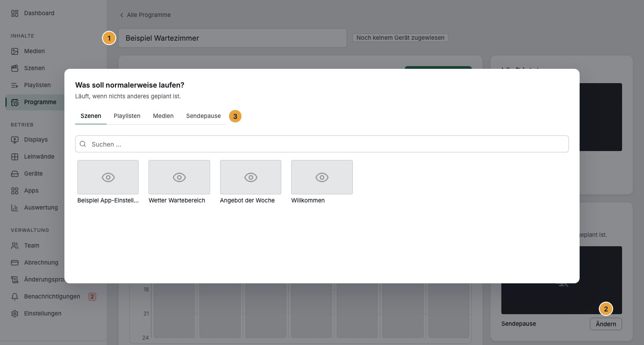644x345 pixels.
Task: Click the Willkommen caption text
Action: pos(308,201)
